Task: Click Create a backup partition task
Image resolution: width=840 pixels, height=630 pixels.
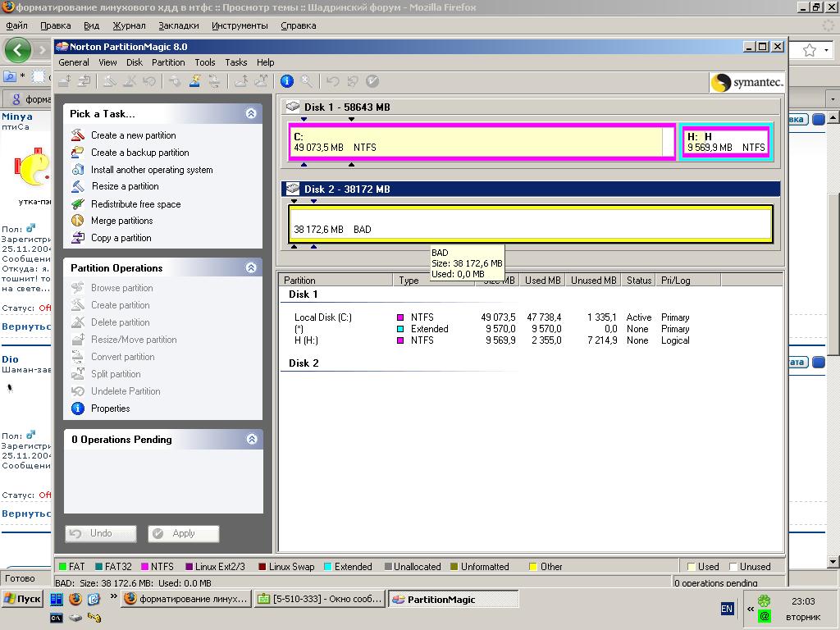Action: (139, 152)
